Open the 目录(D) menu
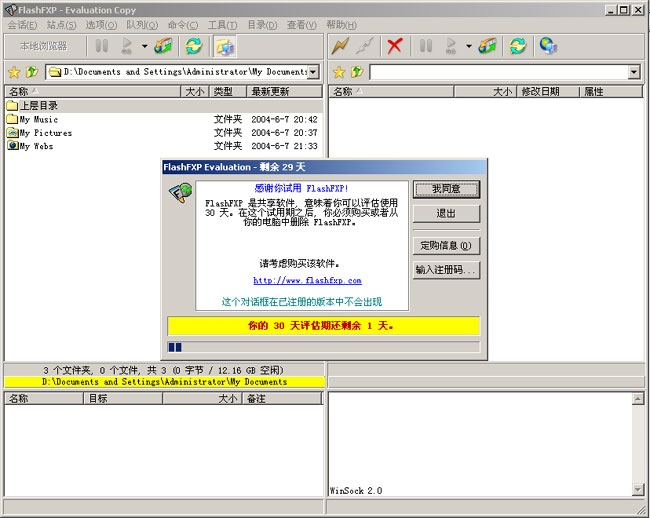This screenshot has width=650, height=518. 262,25
